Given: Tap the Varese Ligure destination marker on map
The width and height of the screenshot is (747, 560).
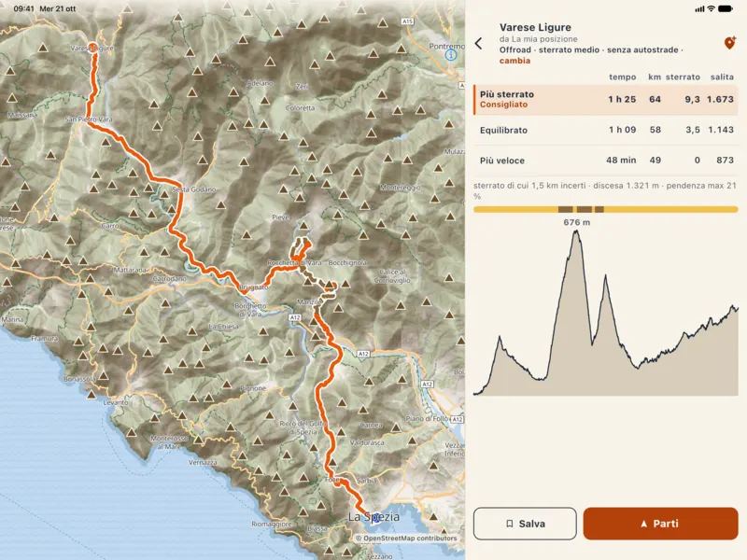Looking at the screenshot, I should (x=94, y=48).
